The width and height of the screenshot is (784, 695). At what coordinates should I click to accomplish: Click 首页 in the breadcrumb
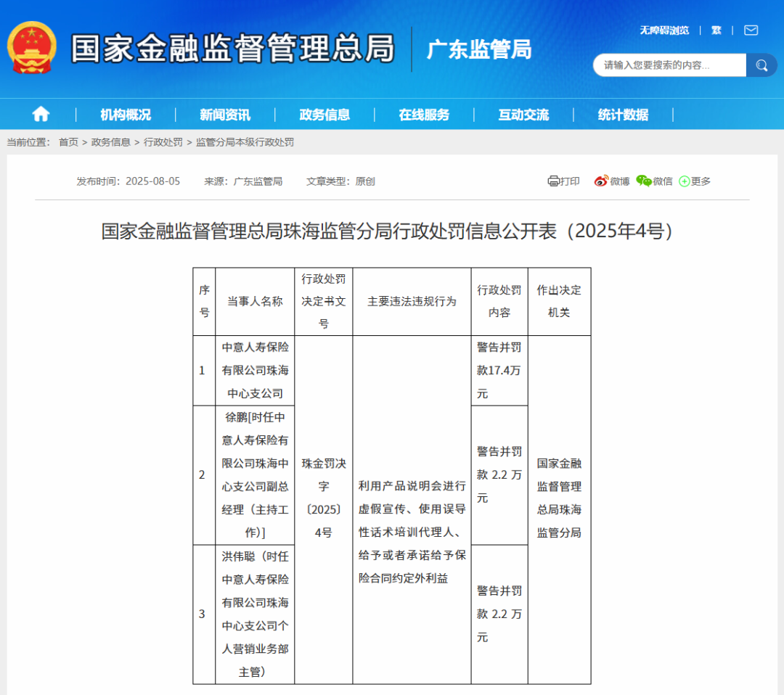pyautogui.click(x=68, y=142)
